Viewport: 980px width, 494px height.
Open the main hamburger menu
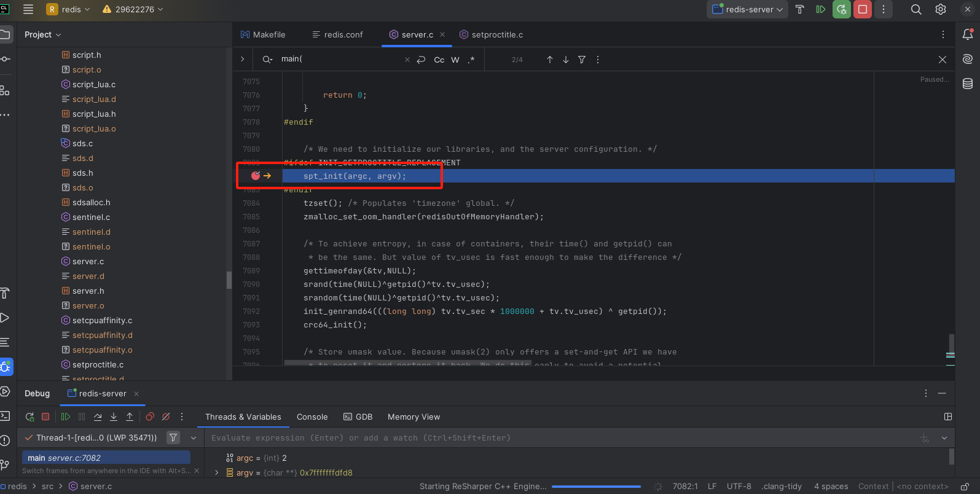click(28, 9)
